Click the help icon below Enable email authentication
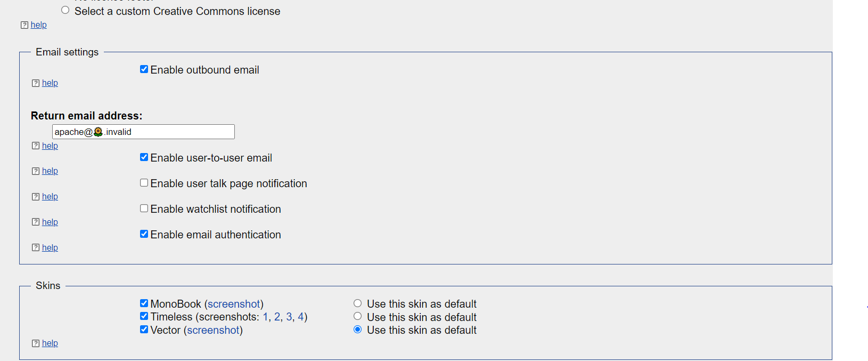Screen dimensions: 868x361 36,247
